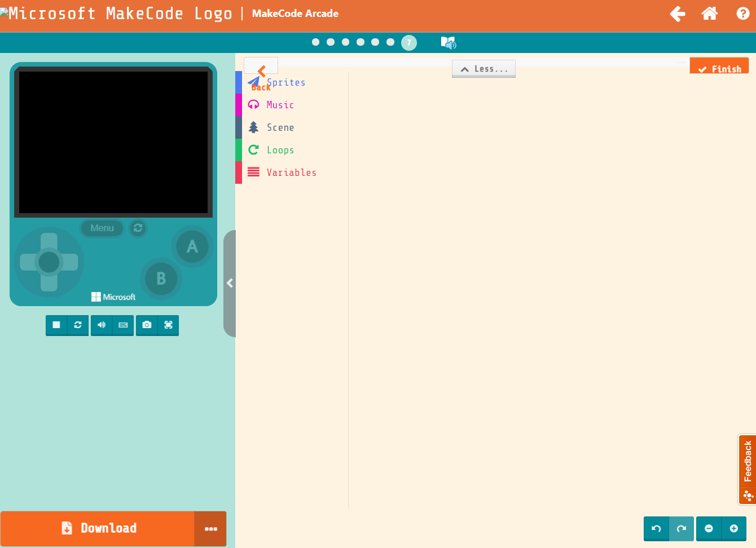Image resolution: width=756 pixels, height=548 pixels.
Task: Open the Music category
Action: (x=280, y=105)
